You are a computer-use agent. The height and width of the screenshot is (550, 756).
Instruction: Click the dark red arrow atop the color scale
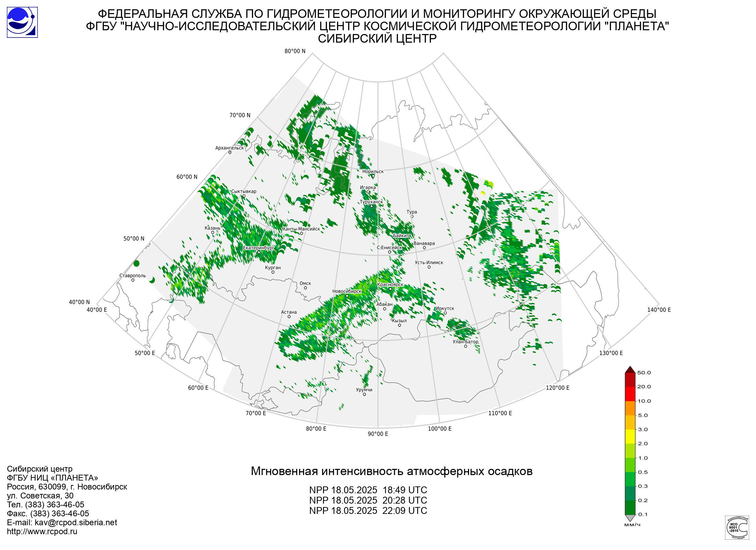click(x=630, y=370)
